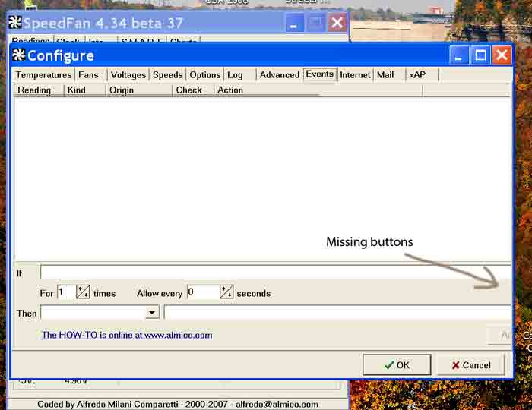Select the Speeds tab

168,75
